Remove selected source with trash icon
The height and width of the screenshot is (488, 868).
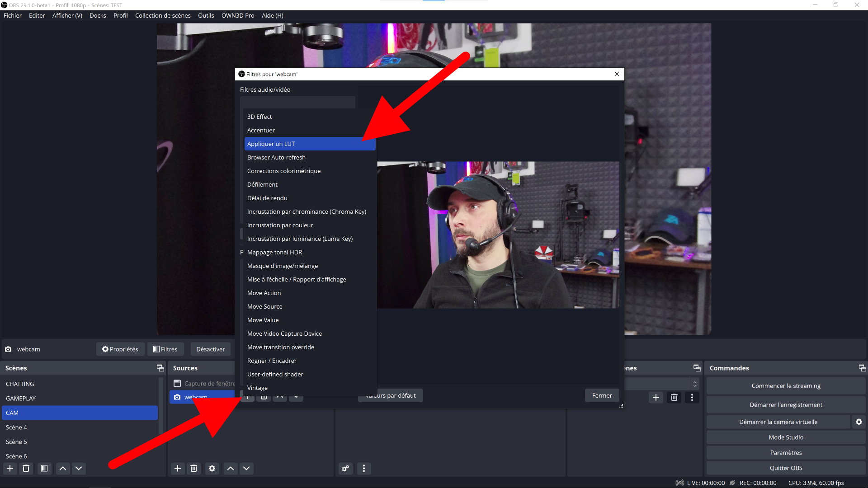coord(194,469)
